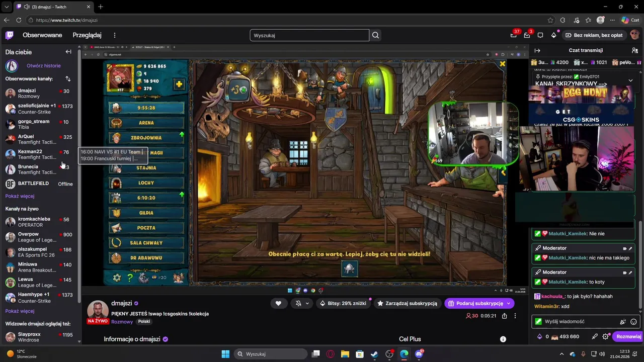644x362 pixels.
Task: Click POCZTA in the game menu
Action: click(146, 228)
